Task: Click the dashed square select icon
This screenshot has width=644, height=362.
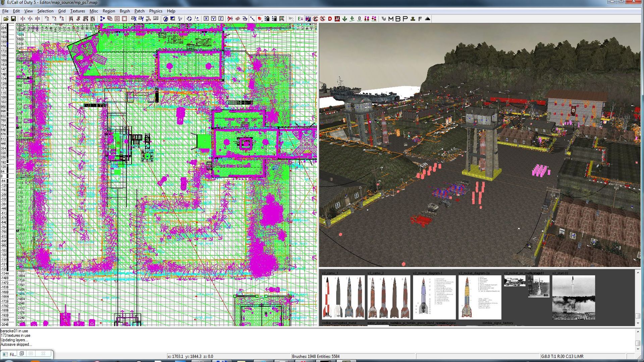Action: pyautogui.click(x=124, y=19)
